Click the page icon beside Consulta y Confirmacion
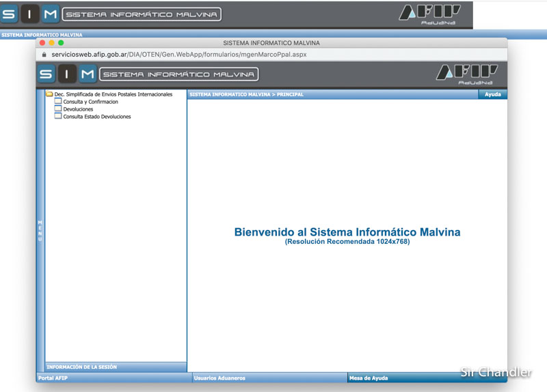Viewport: 547px width, 392px height. point(58,101)
